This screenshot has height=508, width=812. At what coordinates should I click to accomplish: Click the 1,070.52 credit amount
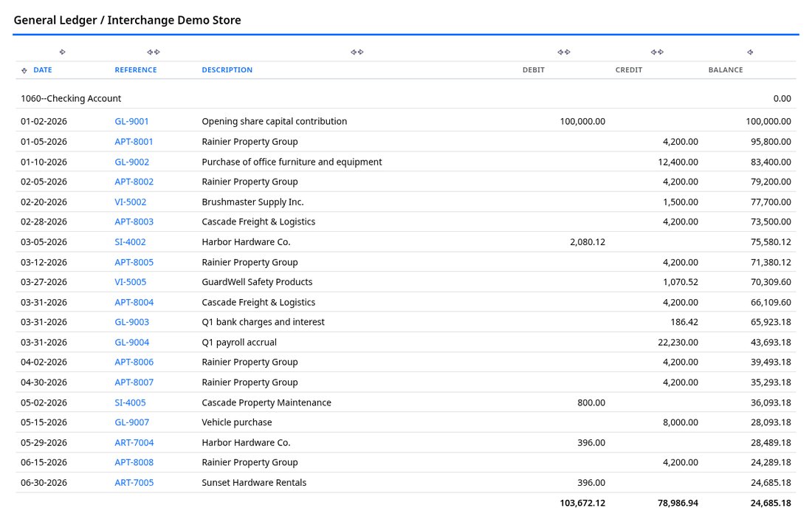[681, 282]
